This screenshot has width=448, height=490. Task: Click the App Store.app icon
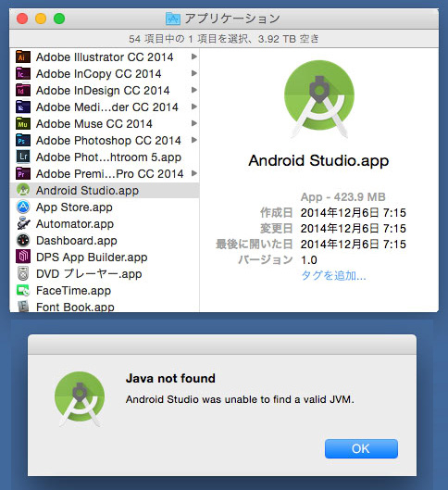click(23, 207)
